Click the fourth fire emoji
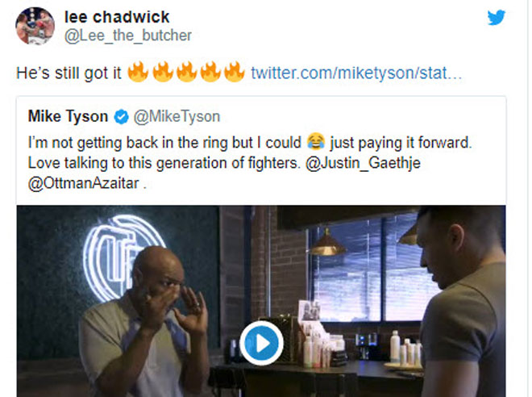Screen dimensions: 532x397 tap(210, 72)
